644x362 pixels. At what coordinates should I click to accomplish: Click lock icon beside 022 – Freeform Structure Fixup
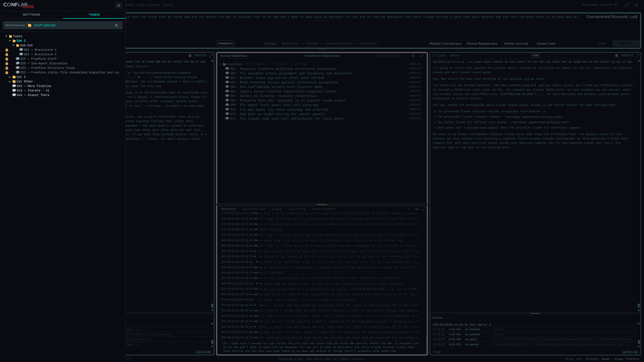tap(7, 68)
